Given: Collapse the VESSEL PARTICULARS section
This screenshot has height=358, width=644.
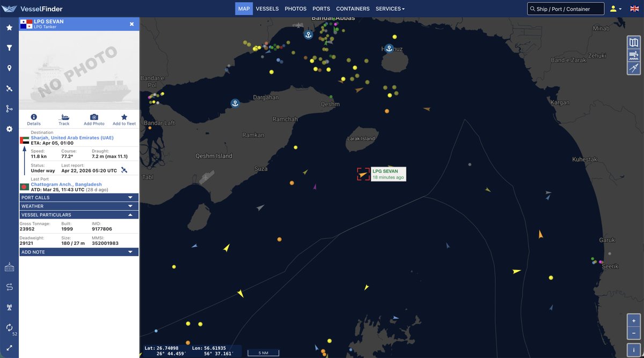Looking at the screenshot, I should click(79, 215).
